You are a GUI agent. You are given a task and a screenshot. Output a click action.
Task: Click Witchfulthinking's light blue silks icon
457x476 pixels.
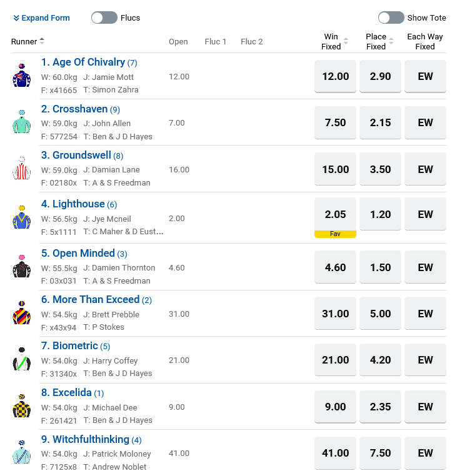(x=21, y=452)
